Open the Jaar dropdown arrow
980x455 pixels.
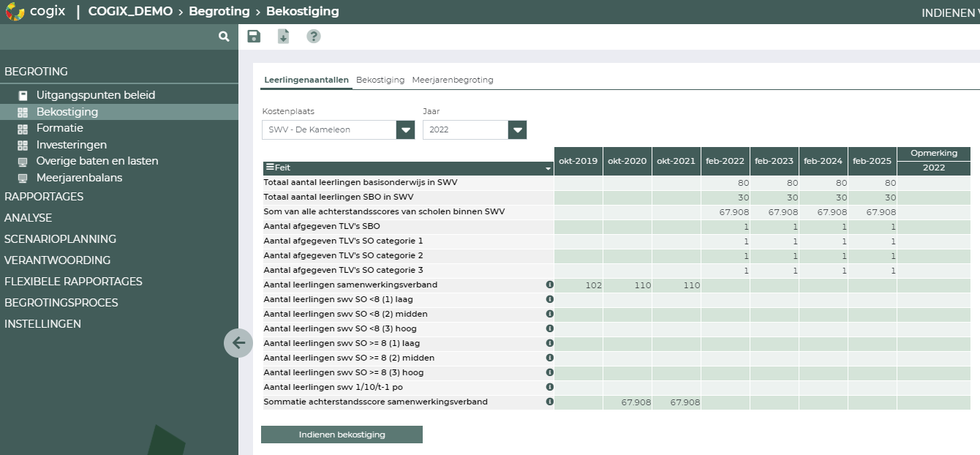518,129
